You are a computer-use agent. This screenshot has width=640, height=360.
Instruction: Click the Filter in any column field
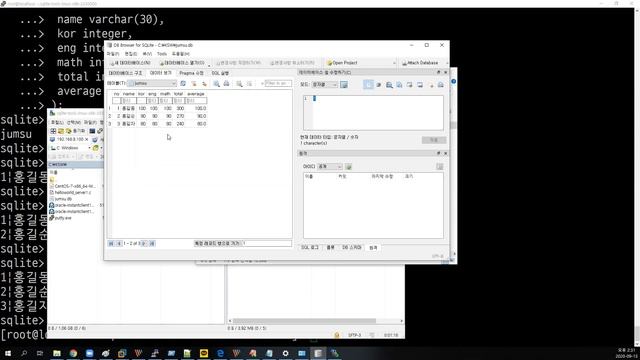[278, 83]
